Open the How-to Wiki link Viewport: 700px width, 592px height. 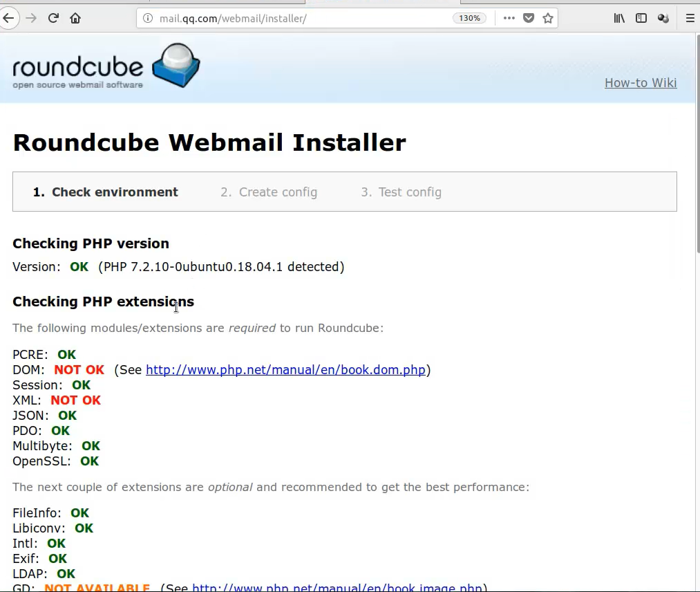point(641,83)
